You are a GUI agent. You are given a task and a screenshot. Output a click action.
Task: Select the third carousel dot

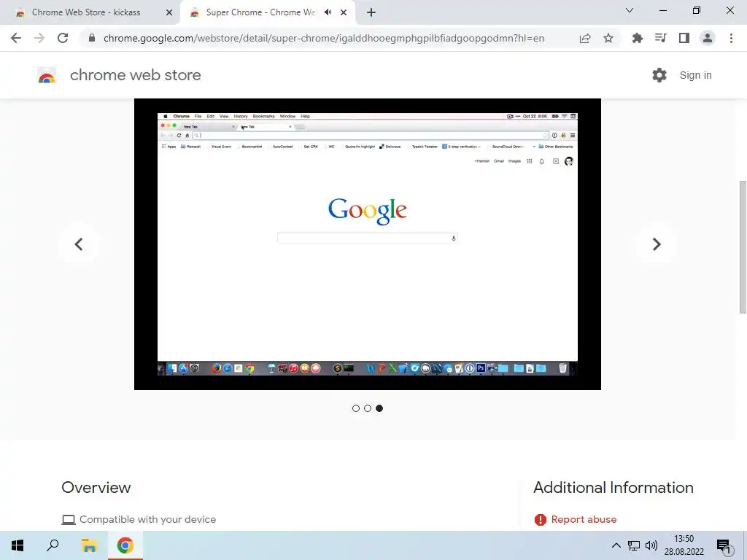[x=379, y=408]
